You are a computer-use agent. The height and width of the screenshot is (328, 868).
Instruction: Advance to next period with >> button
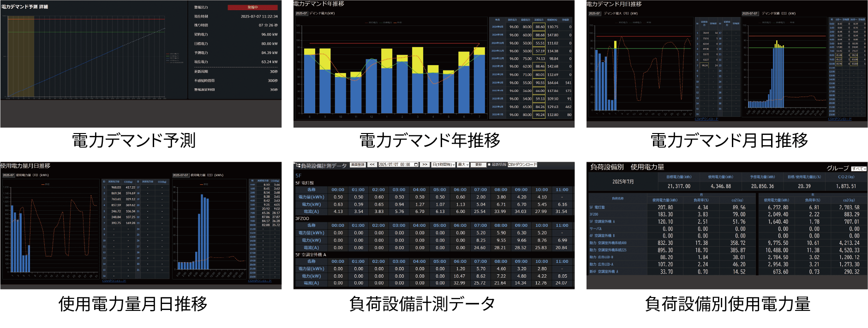[425, 165]
